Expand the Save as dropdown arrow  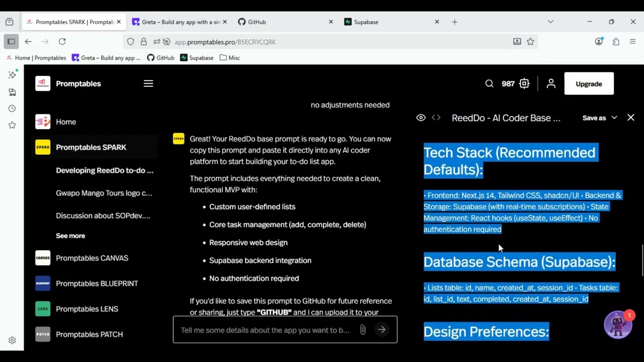pos(614,118)
